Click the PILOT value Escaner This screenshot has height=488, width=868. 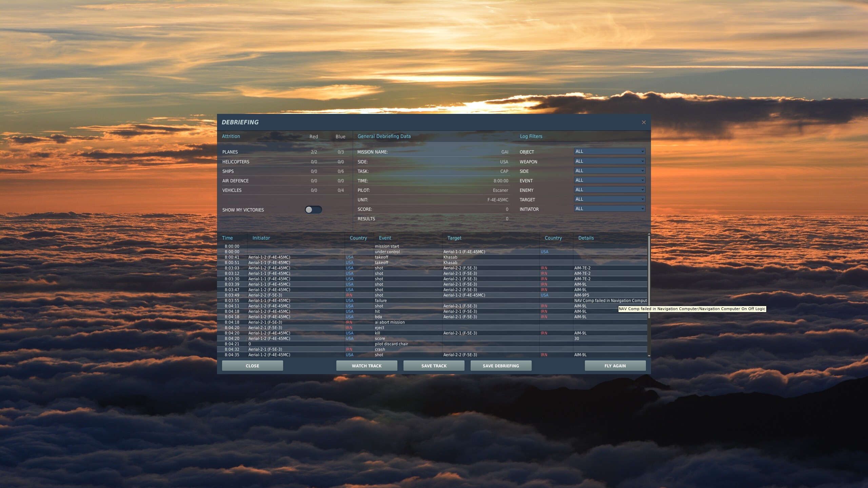click(x=500, y=190)
